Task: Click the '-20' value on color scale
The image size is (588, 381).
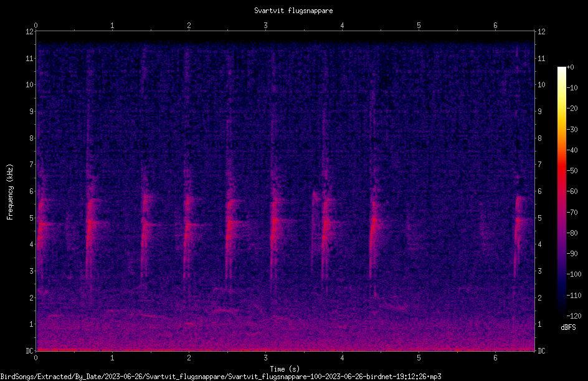Action: [572, 108]
